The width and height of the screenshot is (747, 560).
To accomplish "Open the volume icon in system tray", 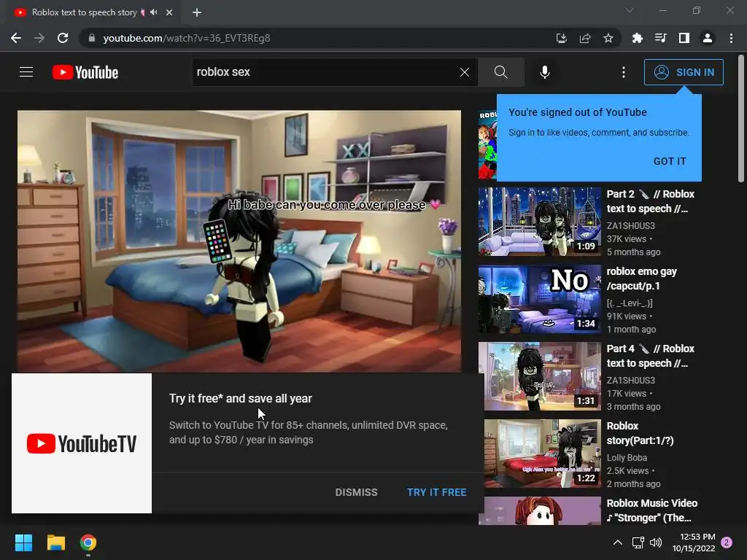I will pos(656,542).
